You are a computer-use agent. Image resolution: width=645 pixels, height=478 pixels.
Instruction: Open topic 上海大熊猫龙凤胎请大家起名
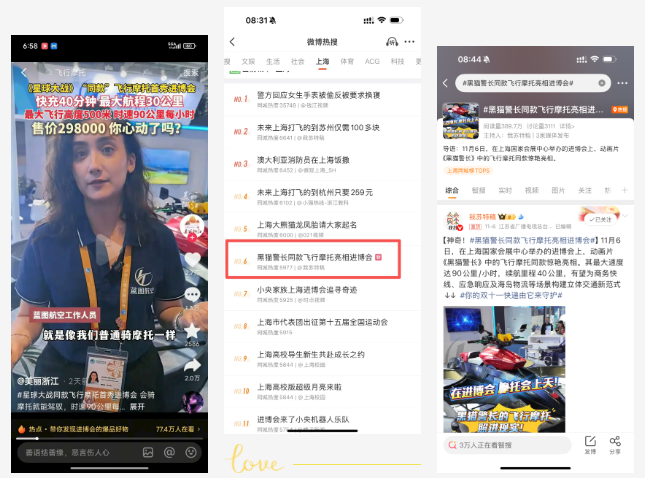point(322,229)
